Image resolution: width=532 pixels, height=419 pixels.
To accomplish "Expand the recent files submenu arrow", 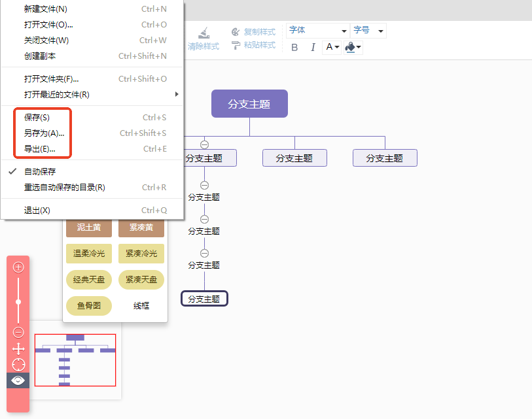I will coord(177,94).
